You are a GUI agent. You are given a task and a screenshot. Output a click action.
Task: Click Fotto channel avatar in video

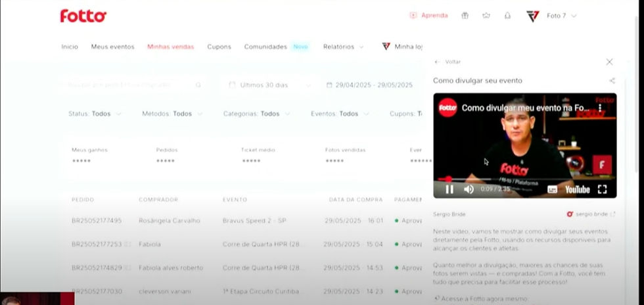coord(448,108)
